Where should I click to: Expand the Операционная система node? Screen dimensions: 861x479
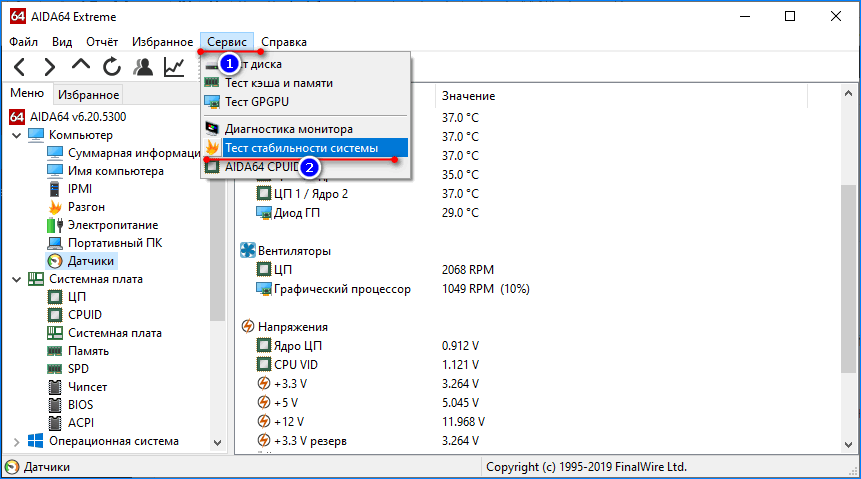click(15, 441)
